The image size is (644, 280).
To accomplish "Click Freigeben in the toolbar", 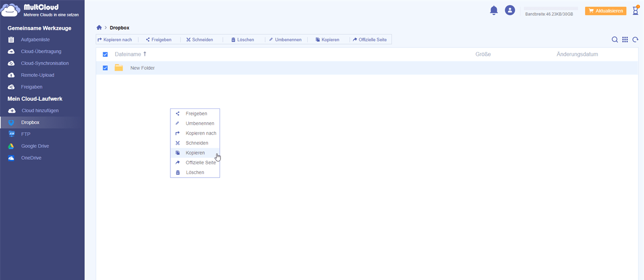I will click(159, 40).
